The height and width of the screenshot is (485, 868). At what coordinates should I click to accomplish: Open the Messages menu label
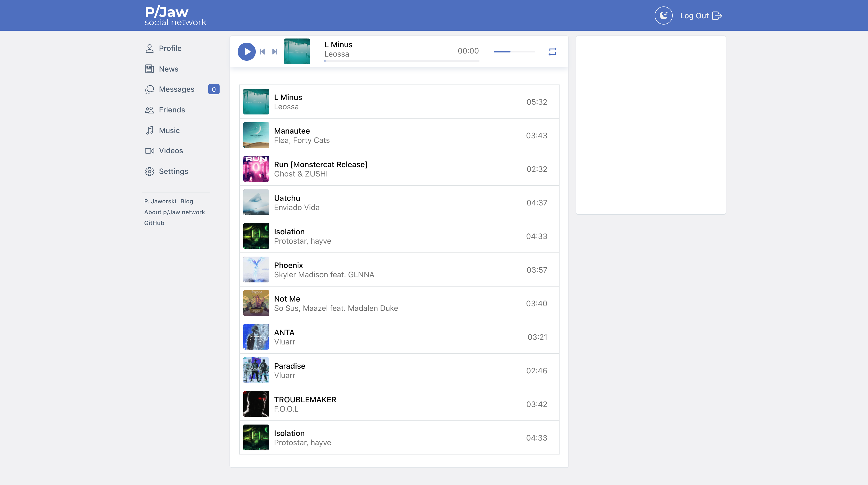(176, 89)
